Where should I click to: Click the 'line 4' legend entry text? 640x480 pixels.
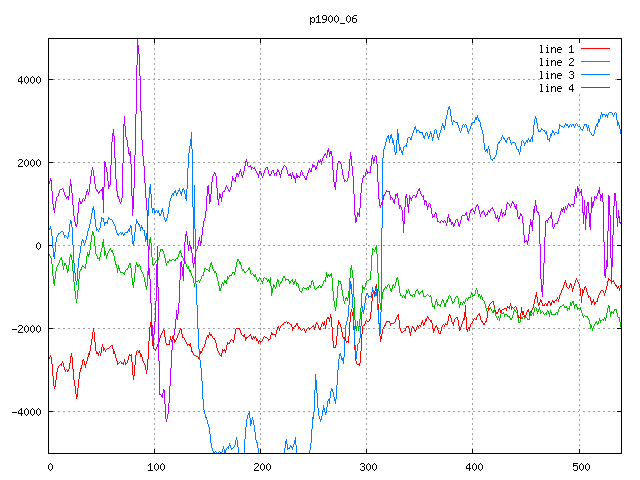click(558, 88)
